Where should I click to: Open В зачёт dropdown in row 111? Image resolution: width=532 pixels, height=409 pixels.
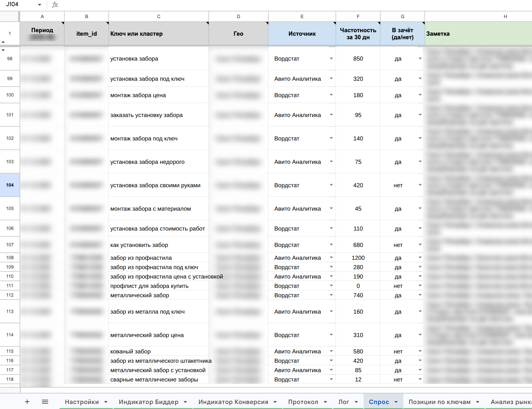(420, 286)
